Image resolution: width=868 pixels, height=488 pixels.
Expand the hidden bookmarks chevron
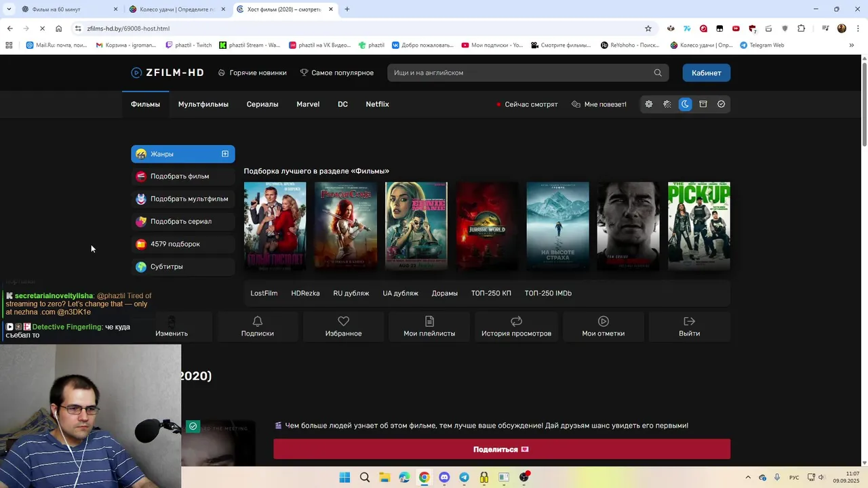[852, 45]
